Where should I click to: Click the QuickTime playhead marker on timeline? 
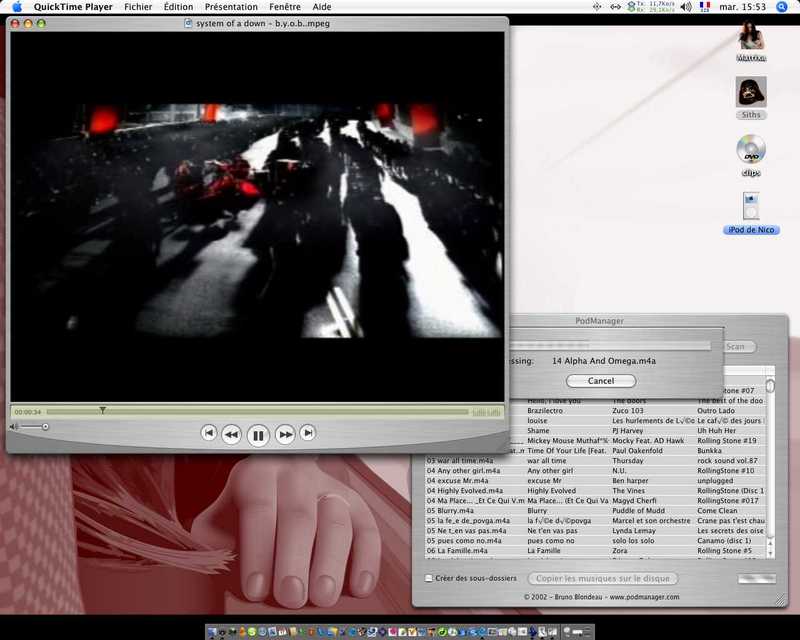103,410
